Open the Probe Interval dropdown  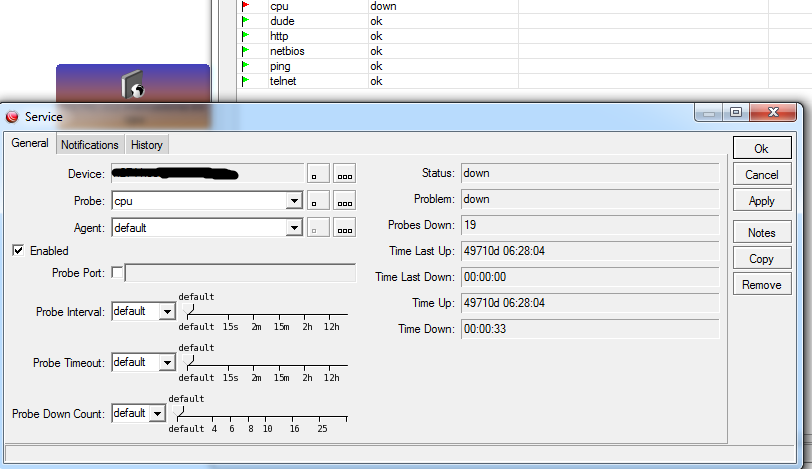(167, 312)
